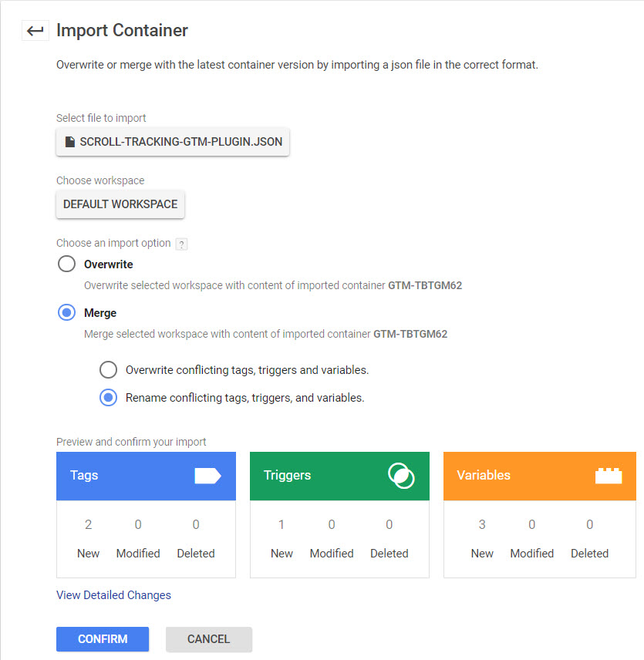The height and width of the screenshot is (660, 644).
Task: Click the import option help question mark
Action: pos(182,244)
